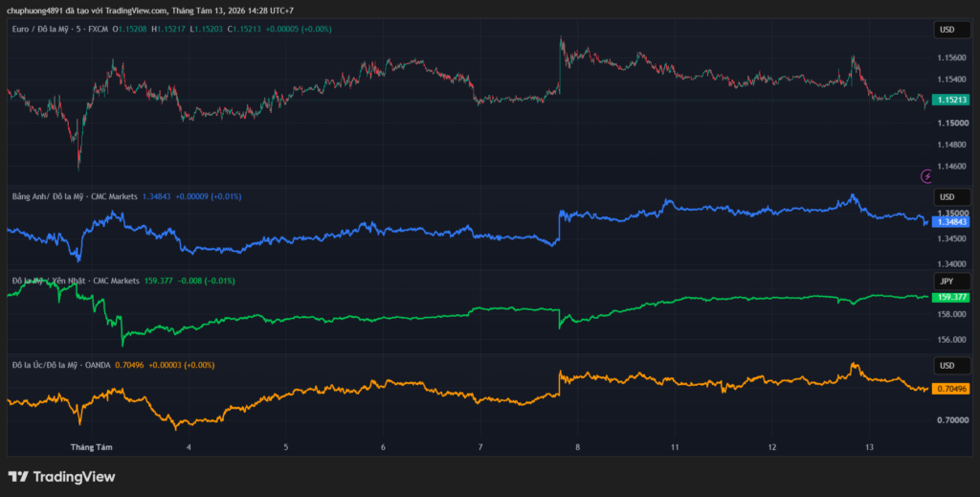This screenshot has width=980, height=497.
Task: Click the low value L1.15203
Action: 207,29
